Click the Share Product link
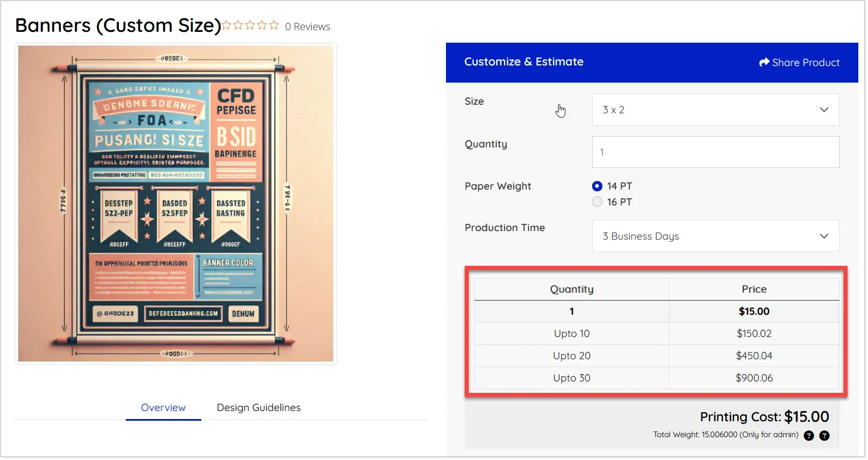 coord(799,62)
